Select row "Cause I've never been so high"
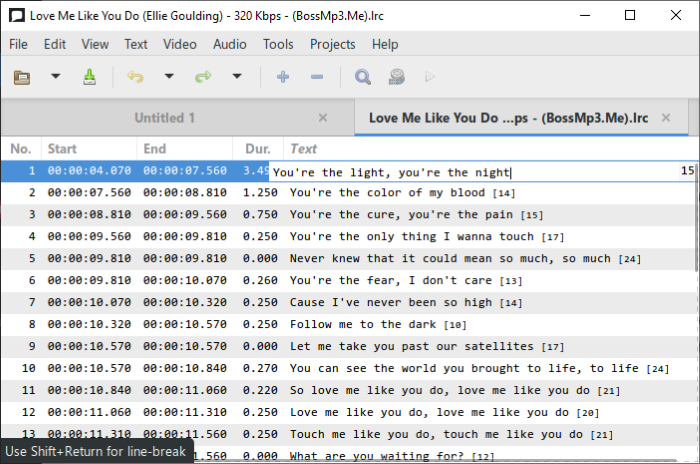The height and width of the screenshot is (464, 700). pyautogui.click(x=348, y=302)
